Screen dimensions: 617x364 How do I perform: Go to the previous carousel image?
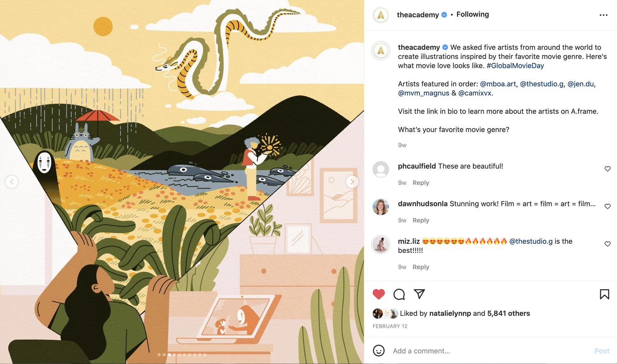12,182
